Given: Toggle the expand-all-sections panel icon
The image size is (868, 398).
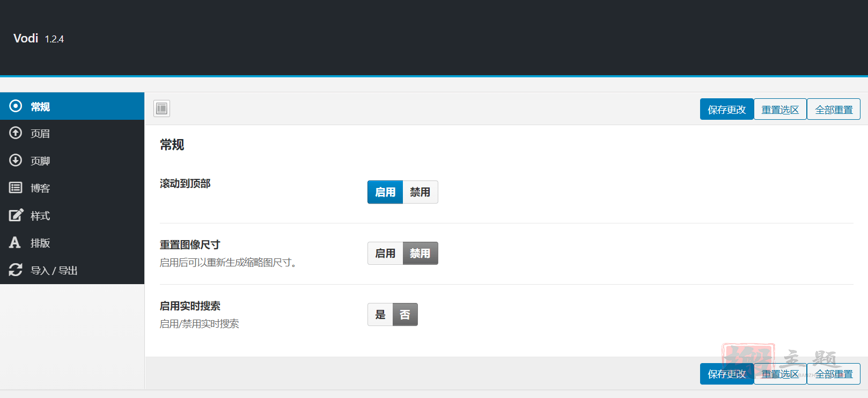Looking at the screenshot, I should (x=161, y=108).
